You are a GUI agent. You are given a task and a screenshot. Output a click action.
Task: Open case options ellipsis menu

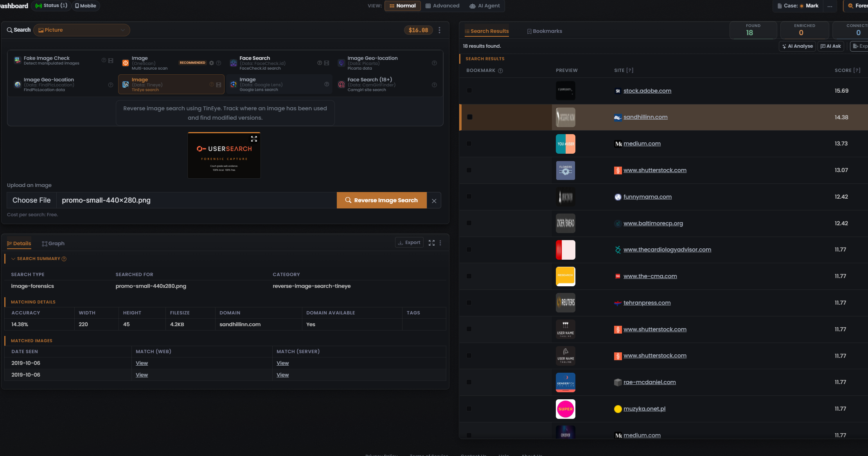pyautogui.click(x=830, y=6)
